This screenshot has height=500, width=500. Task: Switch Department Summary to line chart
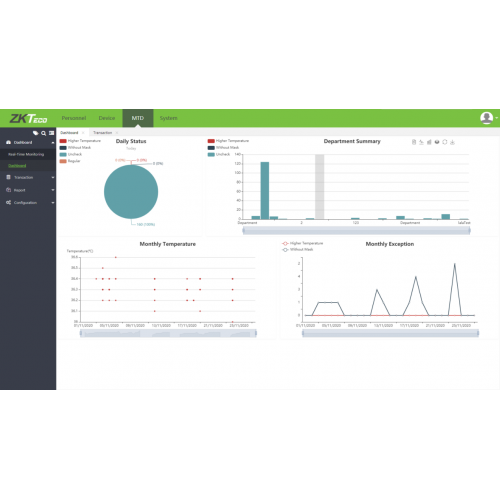421,142
